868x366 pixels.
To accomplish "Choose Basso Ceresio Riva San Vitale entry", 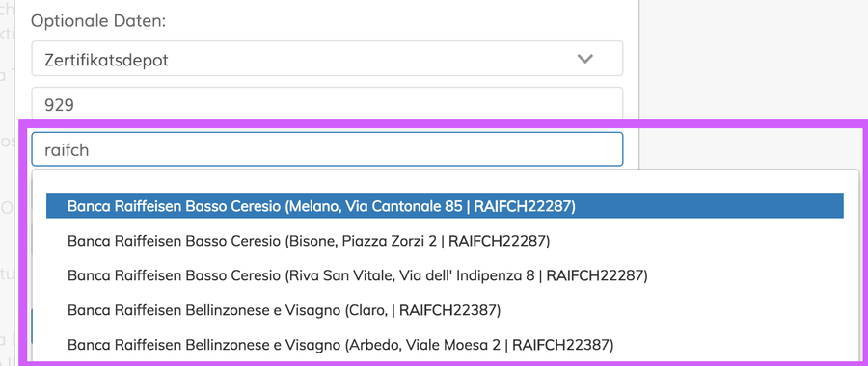I will (x=445, y=275).
